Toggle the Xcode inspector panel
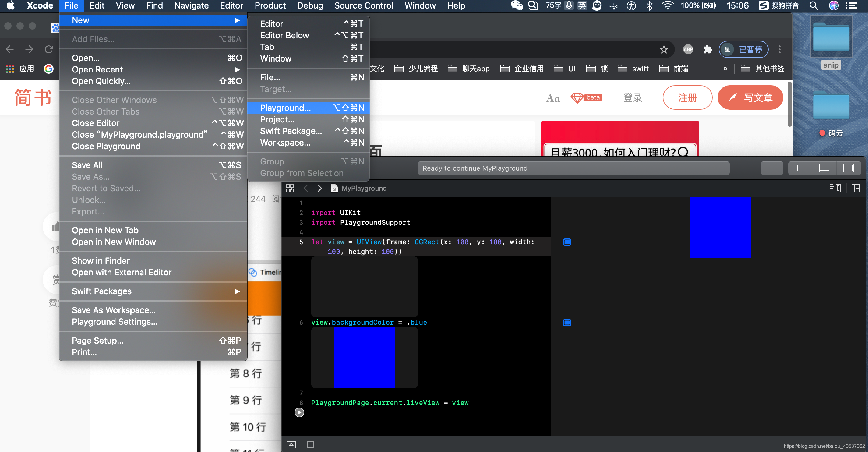868x452 pixels. pos(848,168)
